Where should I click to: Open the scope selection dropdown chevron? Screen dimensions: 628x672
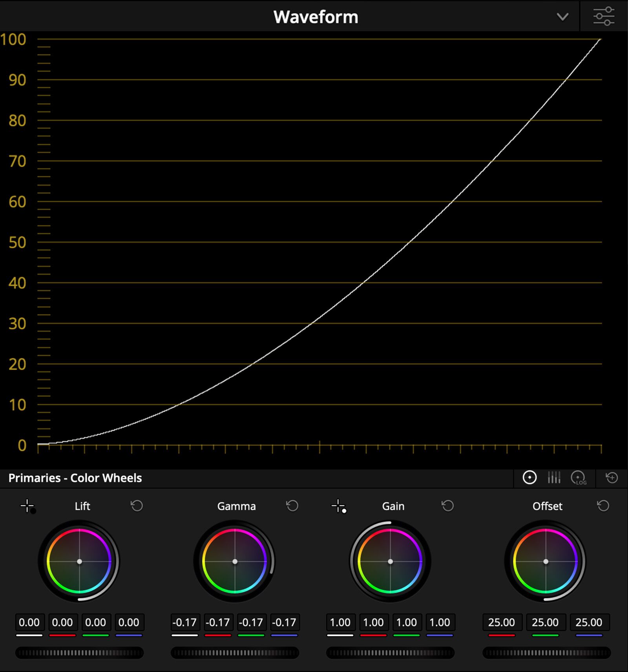pos(563,17)
